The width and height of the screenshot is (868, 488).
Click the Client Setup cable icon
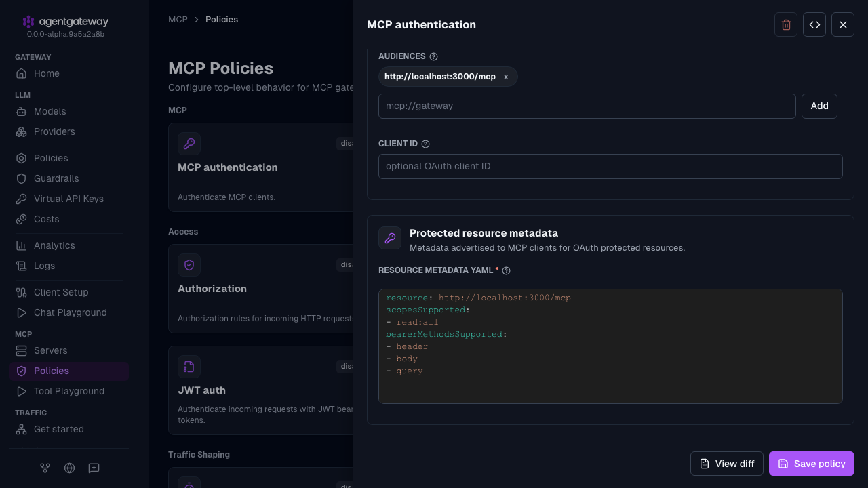[x=21, y=292]
